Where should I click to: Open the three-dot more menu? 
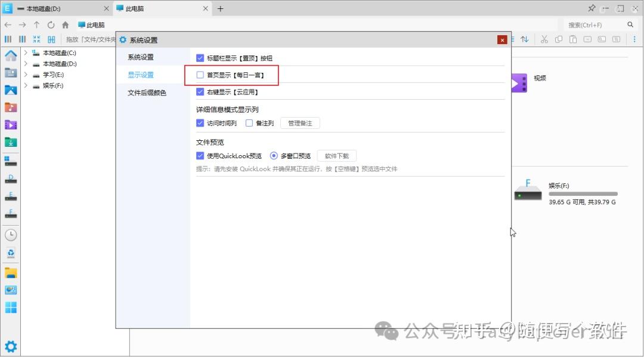[x=634, y=39]
